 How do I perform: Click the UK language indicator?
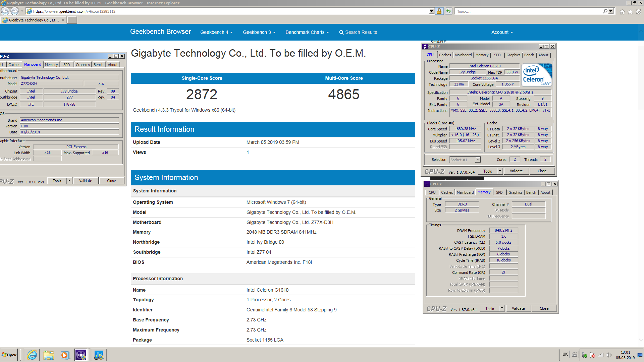pyautogui.click(x=565, y=354)
